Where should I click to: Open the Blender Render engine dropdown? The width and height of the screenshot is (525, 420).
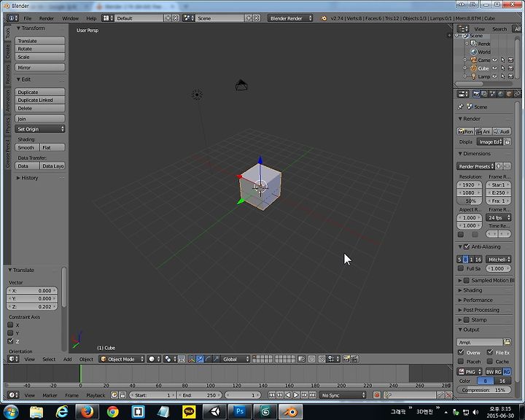coord(290,18)
